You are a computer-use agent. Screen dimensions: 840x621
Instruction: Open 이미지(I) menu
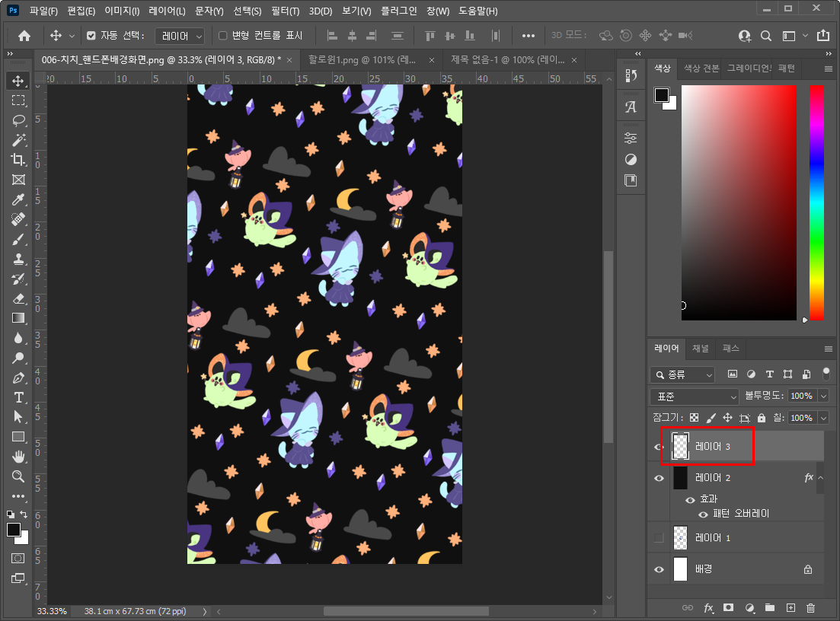[x=122, y=11]
